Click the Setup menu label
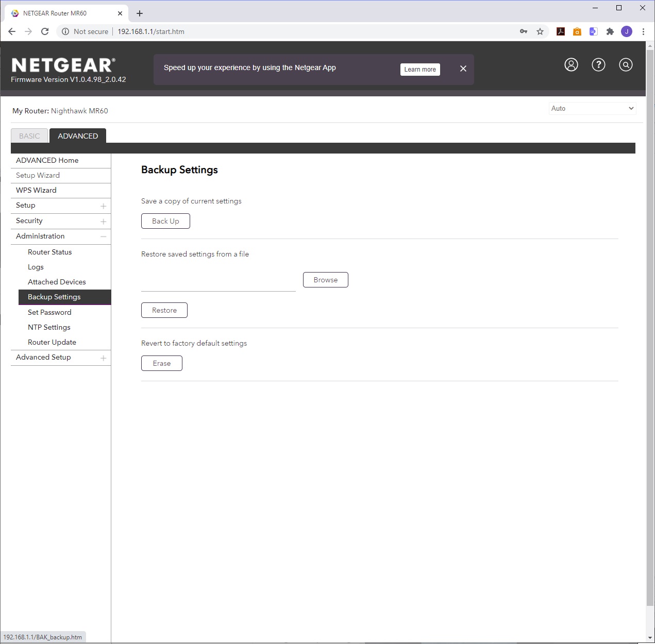655x644 pixels. tap(26, 205)
